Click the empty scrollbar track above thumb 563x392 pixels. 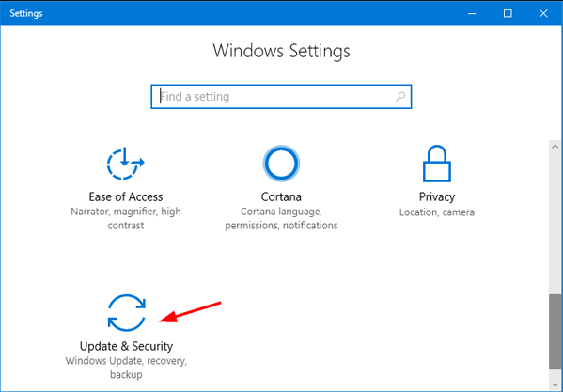[555, 223]
